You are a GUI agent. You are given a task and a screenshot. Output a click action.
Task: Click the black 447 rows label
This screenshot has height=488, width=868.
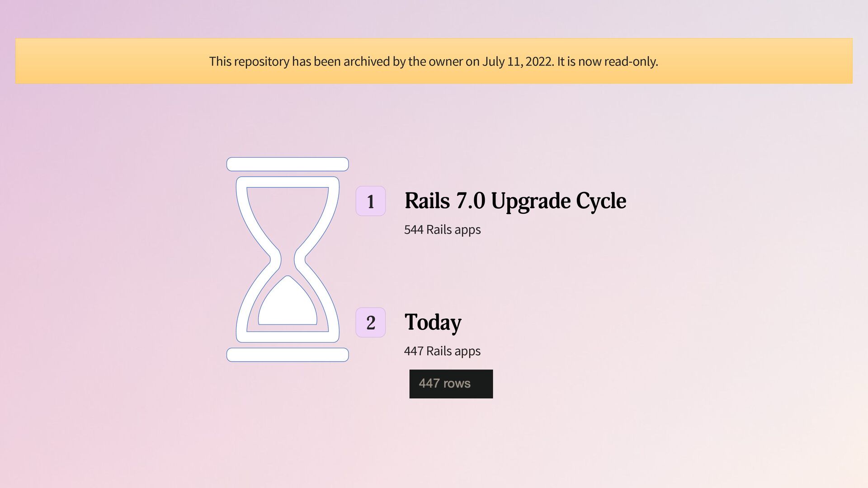pos(451,384)
